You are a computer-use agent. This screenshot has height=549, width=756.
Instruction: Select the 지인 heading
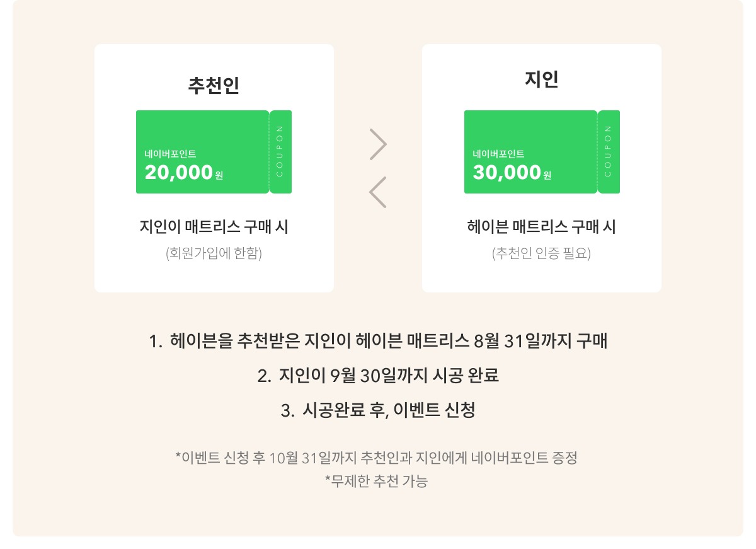tap(542, 79)
